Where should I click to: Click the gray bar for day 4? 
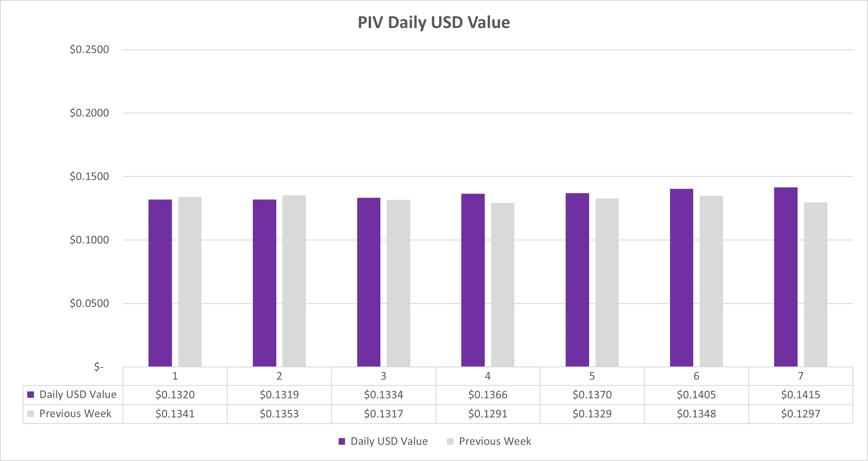(x=503, y=285)
